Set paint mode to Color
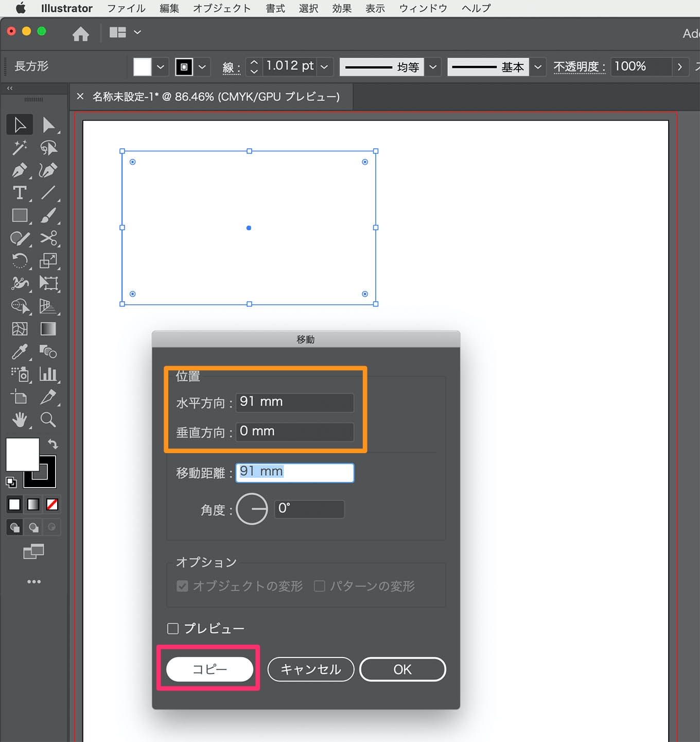The image size is (700, 742). pyautogui.click(x=14, y=505)
